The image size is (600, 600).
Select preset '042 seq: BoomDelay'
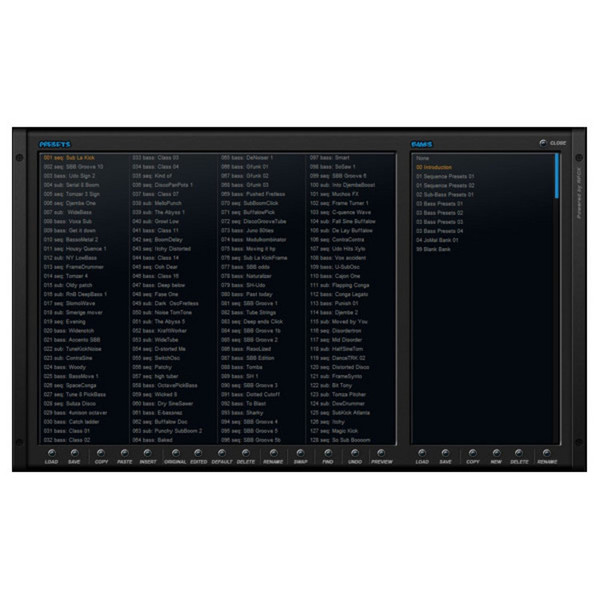(x=157, y=240)
